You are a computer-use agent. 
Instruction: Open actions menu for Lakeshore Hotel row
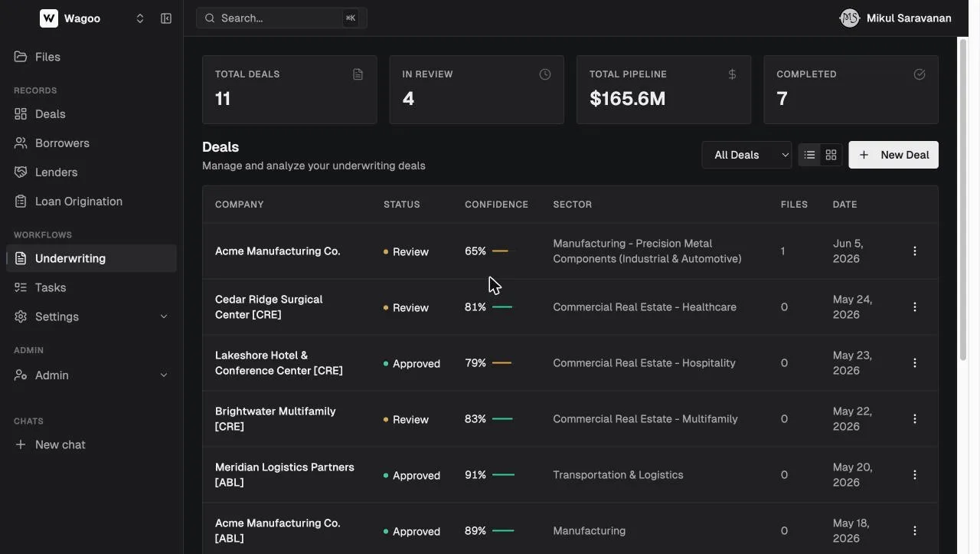914,363
